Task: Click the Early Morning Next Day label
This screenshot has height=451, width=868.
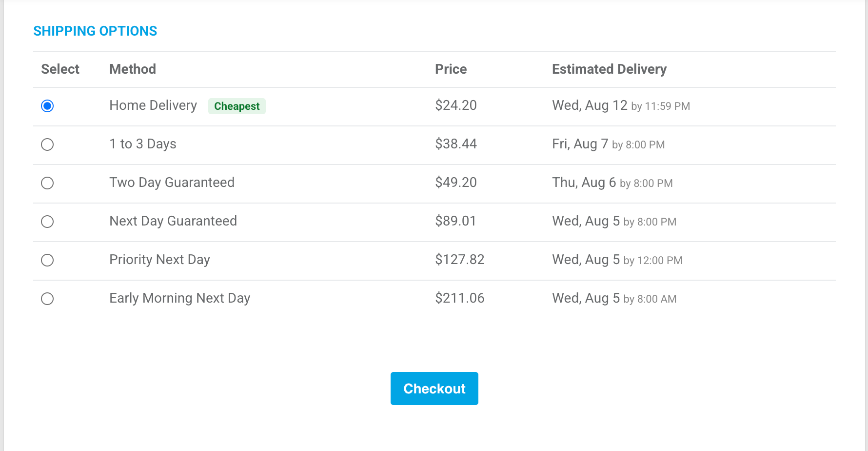Action: click(179, 298)
